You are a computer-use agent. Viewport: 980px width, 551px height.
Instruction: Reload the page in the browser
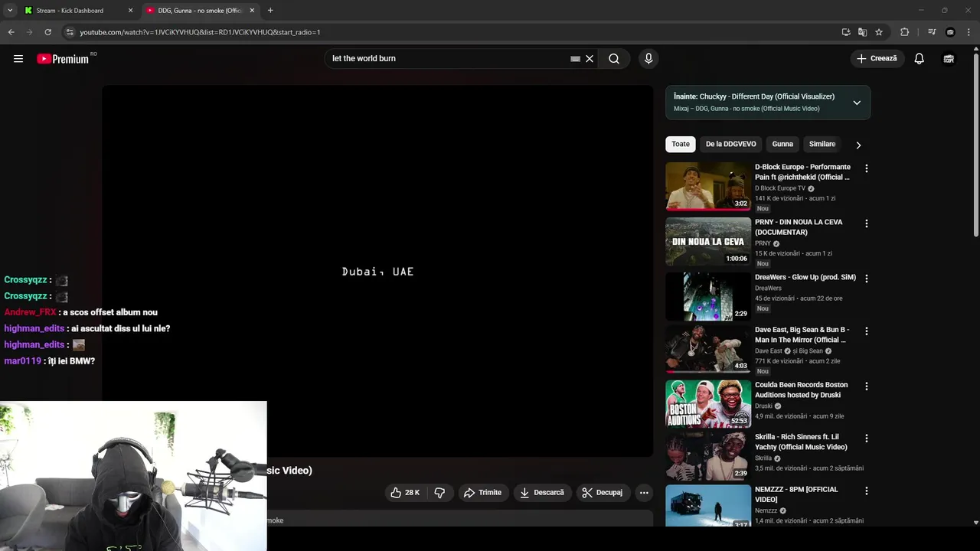click(x=47, y=32)
